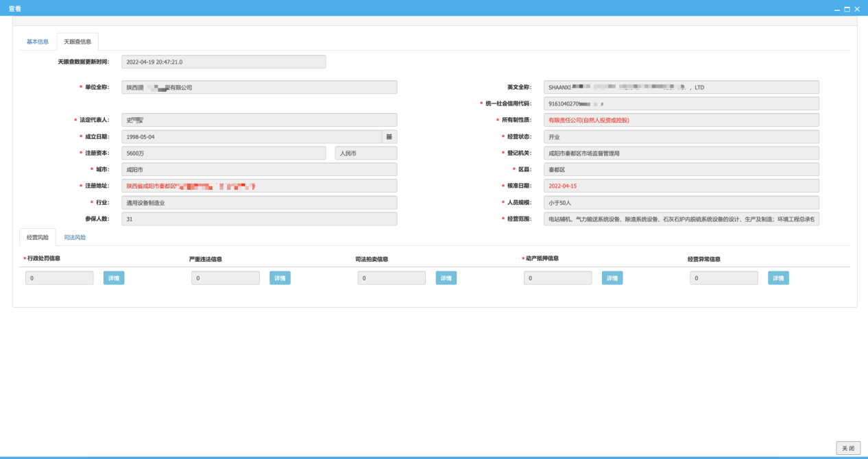View 详情 for 行政处罚信息
The width and height of the screenshot is (868, 459).
click(x=114, y=278)
